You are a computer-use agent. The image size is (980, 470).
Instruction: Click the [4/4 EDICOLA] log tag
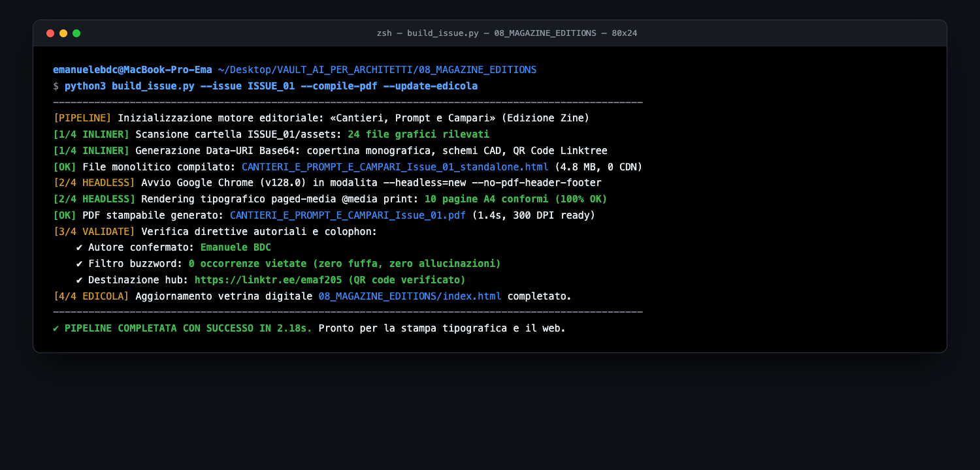coord(91,296)
